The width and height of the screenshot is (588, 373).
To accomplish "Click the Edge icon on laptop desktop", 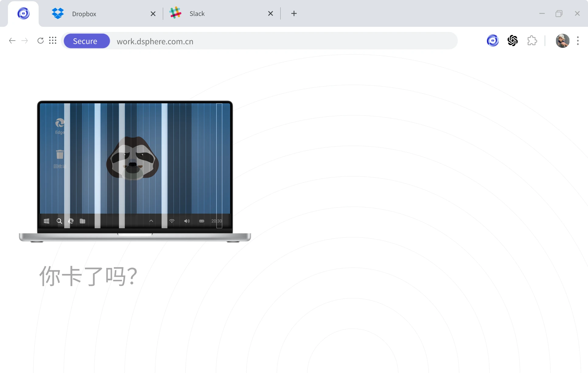I will click(x=60, y=123).
